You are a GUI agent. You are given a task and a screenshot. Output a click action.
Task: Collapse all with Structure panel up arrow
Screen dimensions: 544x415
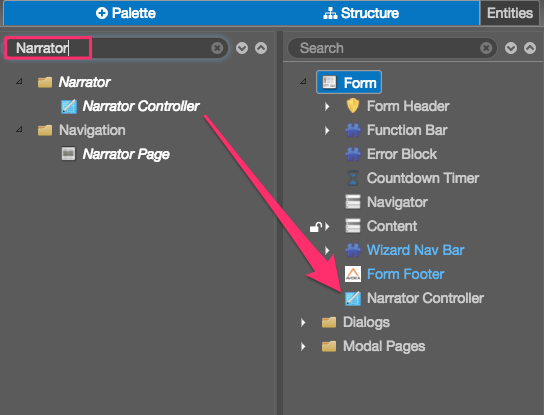coord(530,48)
